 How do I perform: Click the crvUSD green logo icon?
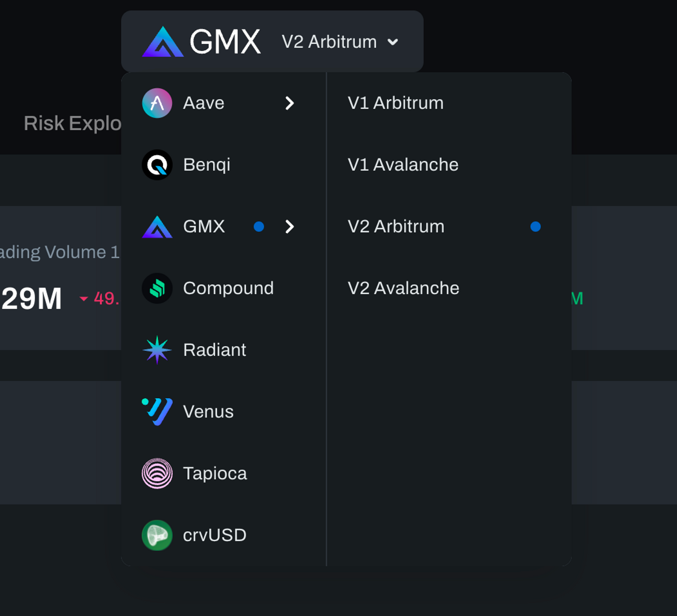click(157, 535)
